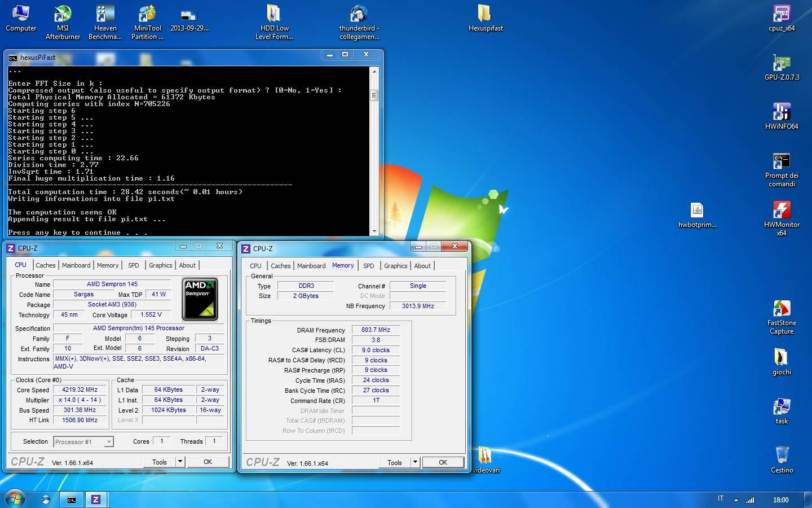The height and width of the screenshot is (508, 812).
Task: Click console scrollbar up arrow
Action: pos(374,71)
